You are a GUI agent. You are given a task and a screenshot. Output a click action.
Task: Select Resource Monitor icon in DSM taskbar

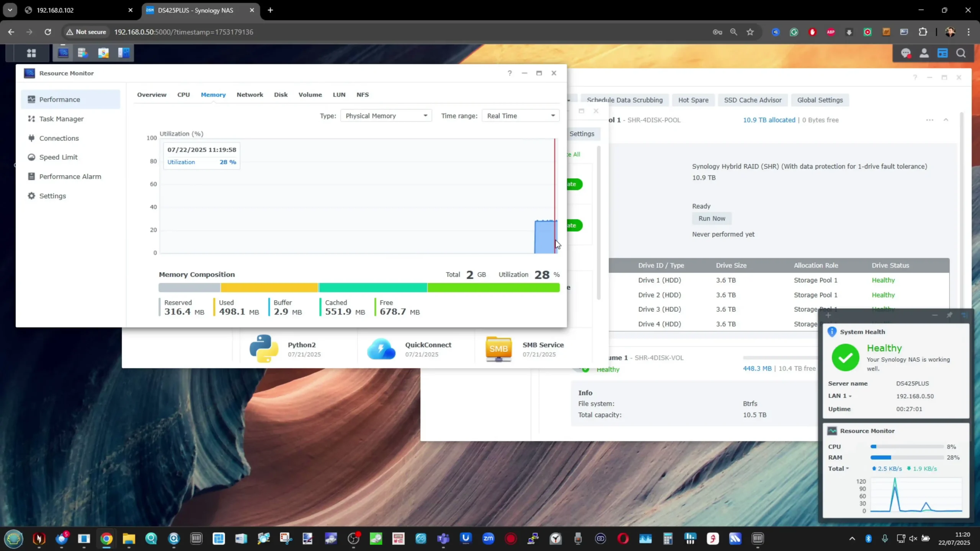tap(63, 53)
